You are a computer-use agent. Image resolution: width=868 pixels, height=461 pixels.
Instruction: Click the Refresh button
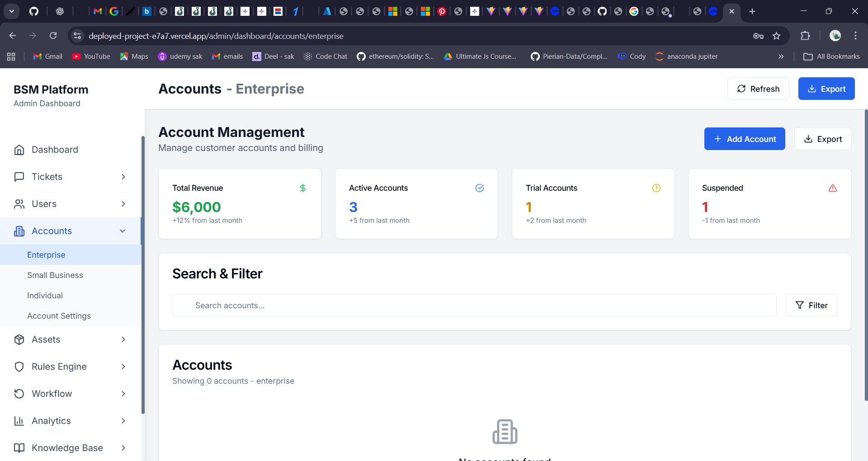[758, 89]
